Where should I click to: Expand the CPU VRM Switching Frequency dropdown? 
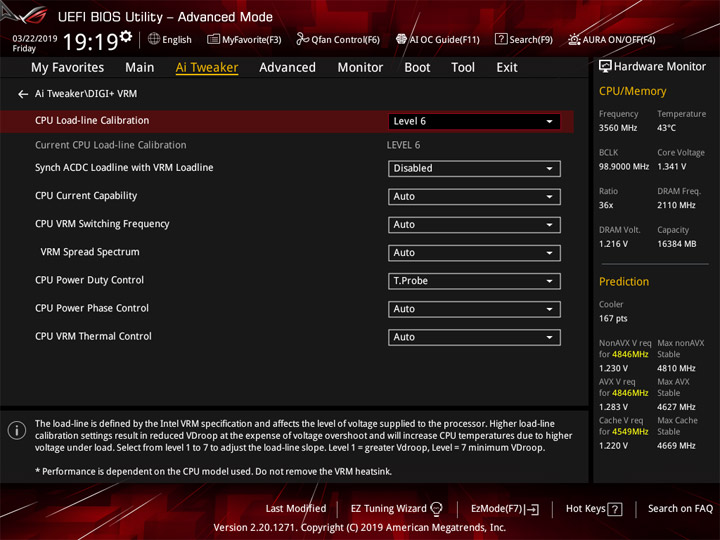tap(474, 225)
